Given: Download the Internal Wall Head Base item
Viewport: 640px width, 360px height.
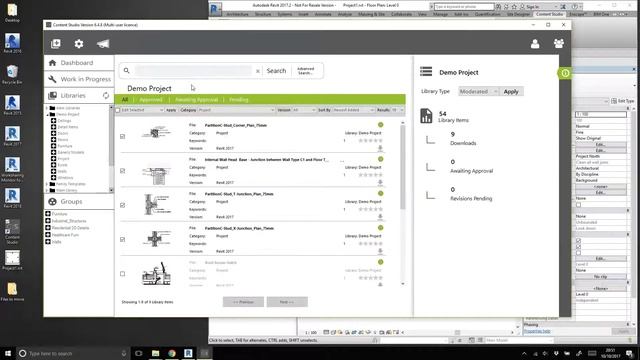Looking at the screenshot, I should click(x=380, y=182).
